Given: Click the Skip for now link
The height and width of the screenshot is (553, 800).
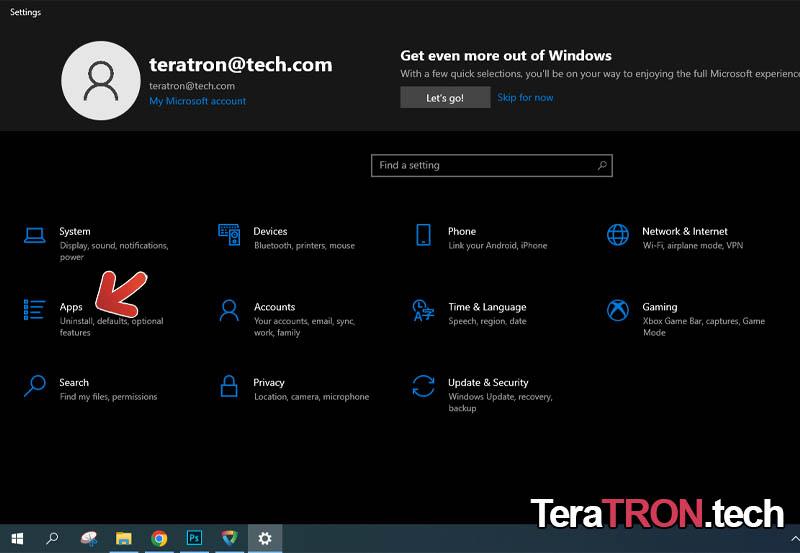Looking at the screenshot, I should point(525,97).
